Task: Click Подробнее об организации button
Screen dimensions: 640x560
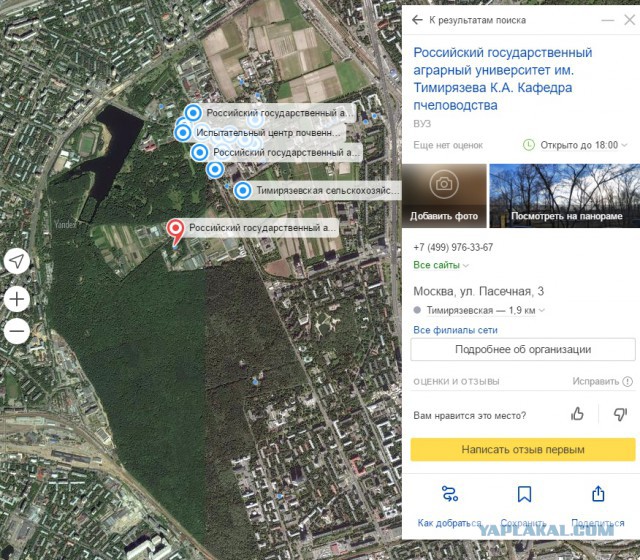Action: point(523,349)
